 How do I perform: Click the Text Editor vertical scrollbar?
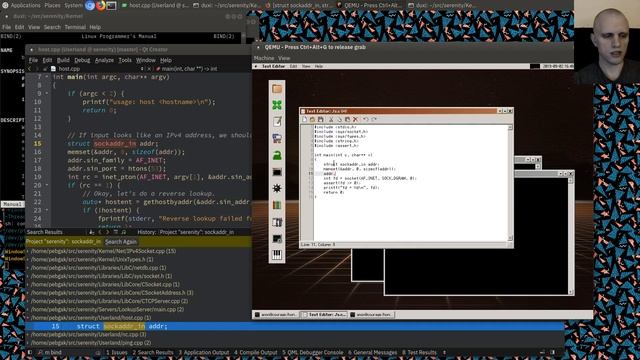coord(510,183)
